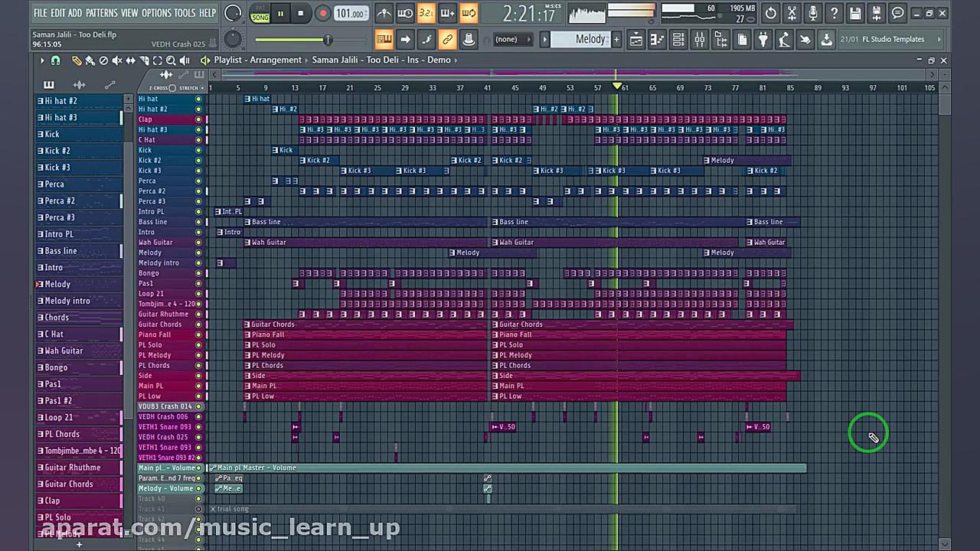Save new version icon
Image resolution: width=980 pixels, height=551 pixels.
[877, 13]
